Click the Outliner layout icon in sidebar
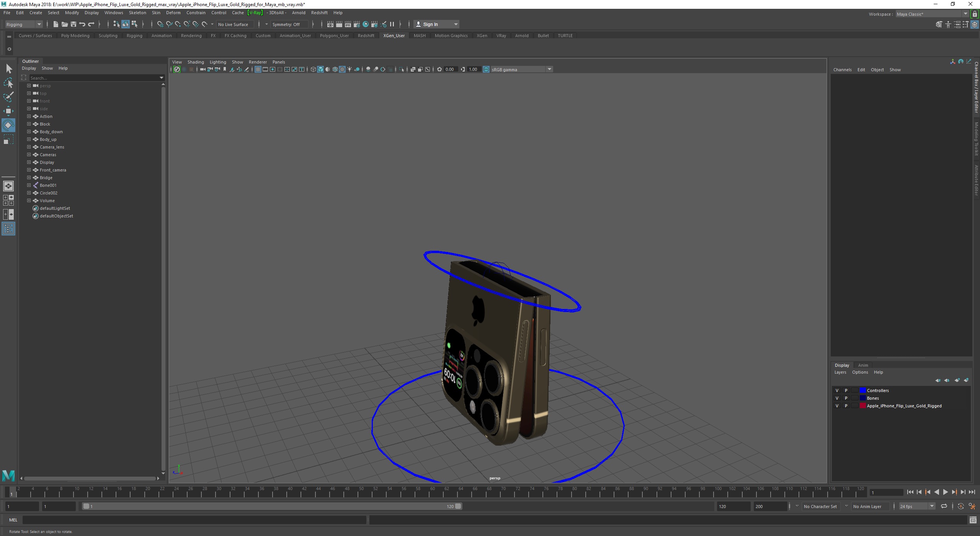 coord(8,229)
